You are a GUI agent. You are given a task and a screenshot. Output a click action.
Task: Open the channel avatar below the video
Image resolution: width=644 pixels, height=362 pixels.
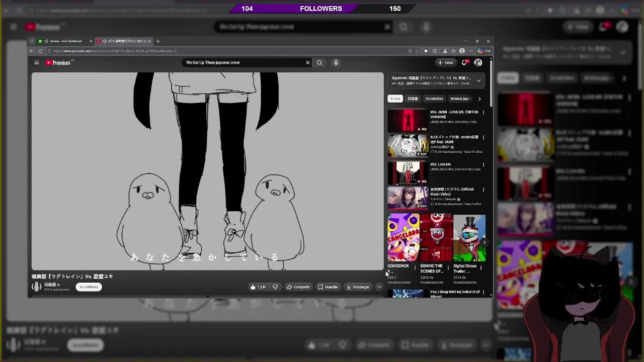click(36, 287)
